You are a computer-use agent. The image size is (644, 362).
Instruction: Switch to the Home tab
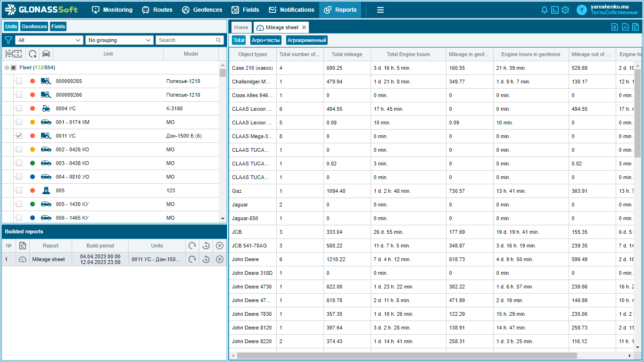click(241, 27)
